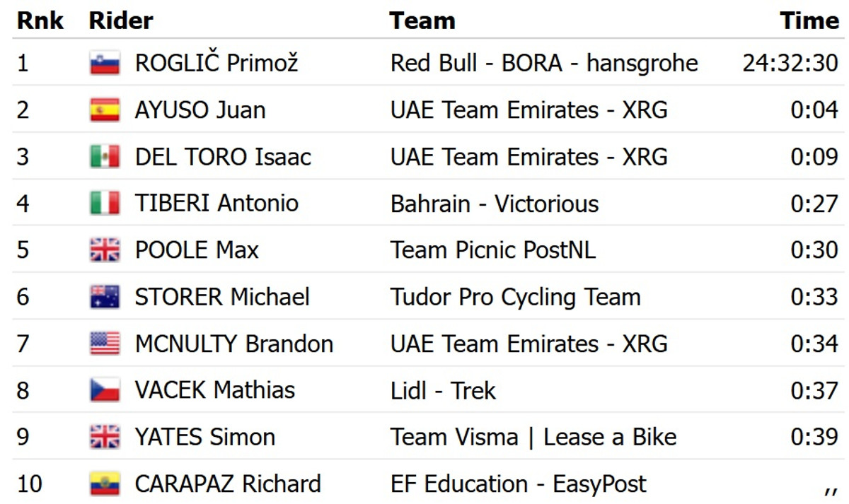849x504 pixels.
Task: Click the Italian flag beside Tiberi
Action: 105,204
